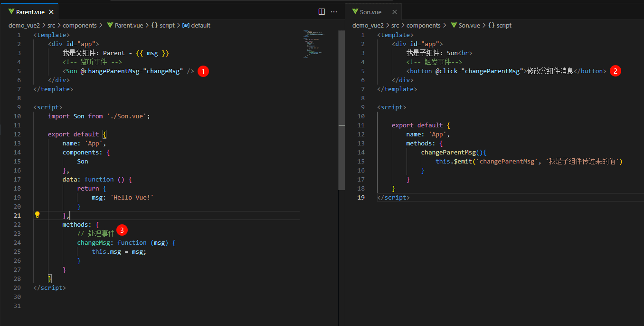Click the red circle marker numbered 3
644x326 pixels.
(122, 230)
